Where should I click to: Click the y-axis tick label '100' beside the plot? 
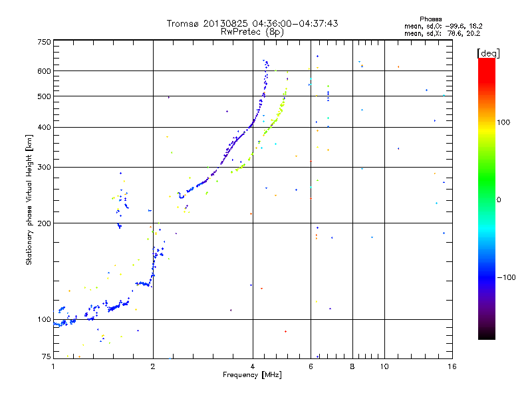coord(44,319)
